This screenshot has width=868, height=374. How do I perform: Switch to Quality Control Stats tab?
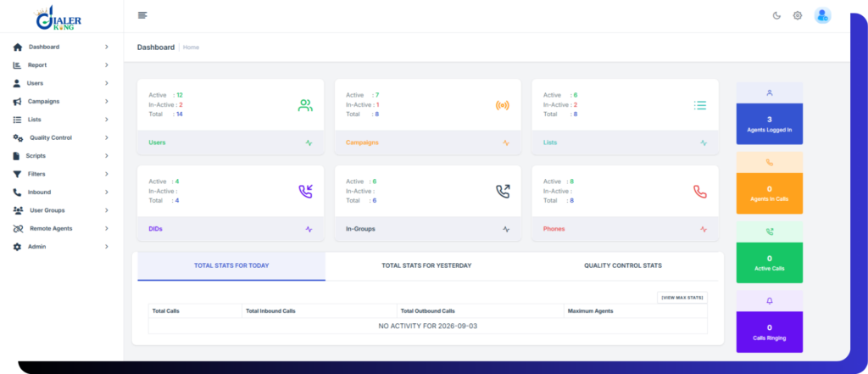[x=623, y=266]
